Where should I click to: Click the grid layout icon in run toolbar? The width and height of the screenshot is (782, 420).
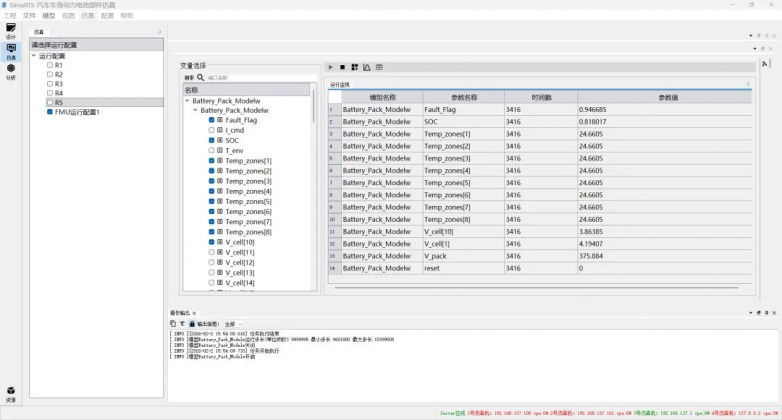point(355,67)
